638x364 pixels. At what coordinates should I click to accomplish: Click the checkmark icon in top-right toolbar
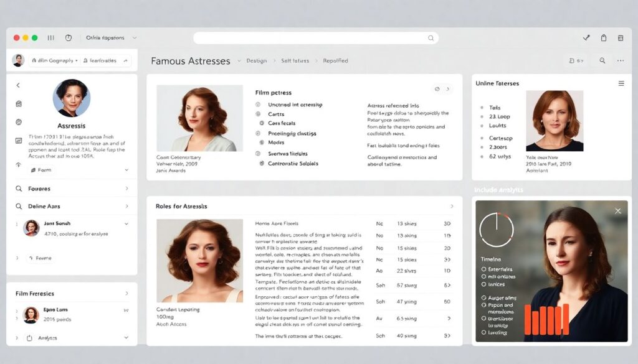coord(586,38)
